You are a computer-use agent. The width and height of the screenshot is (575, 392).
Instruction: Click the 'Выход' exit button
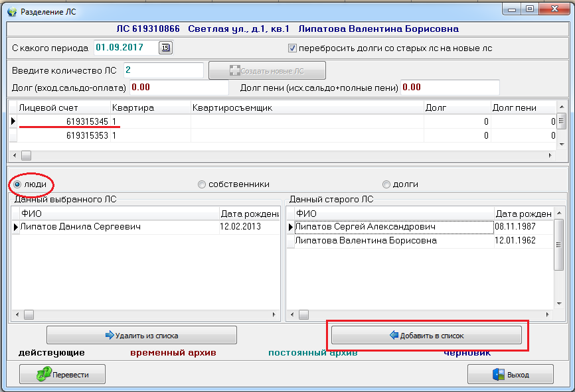510,375
